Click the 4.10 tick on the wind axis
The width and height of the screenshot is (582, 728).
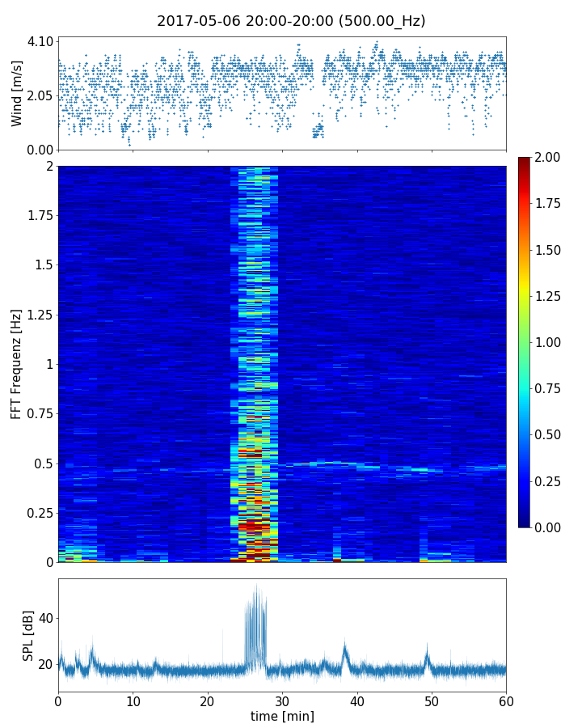click(40, 41)
